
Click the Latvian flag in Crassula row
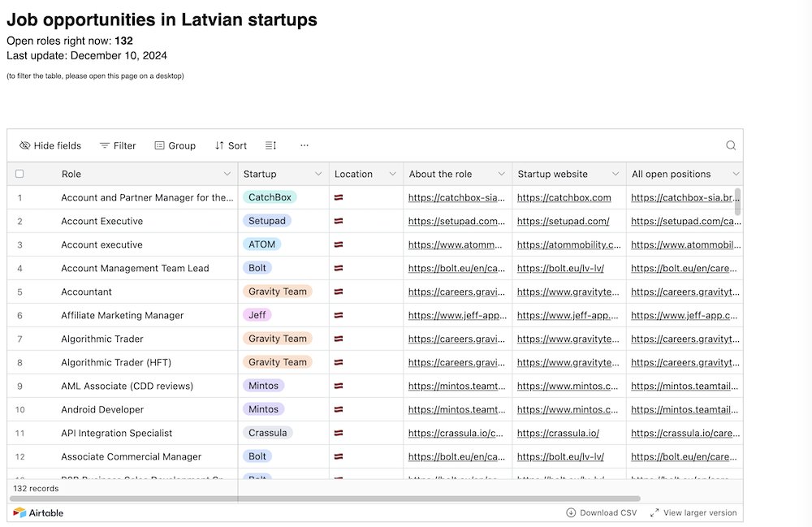[339, 433]
